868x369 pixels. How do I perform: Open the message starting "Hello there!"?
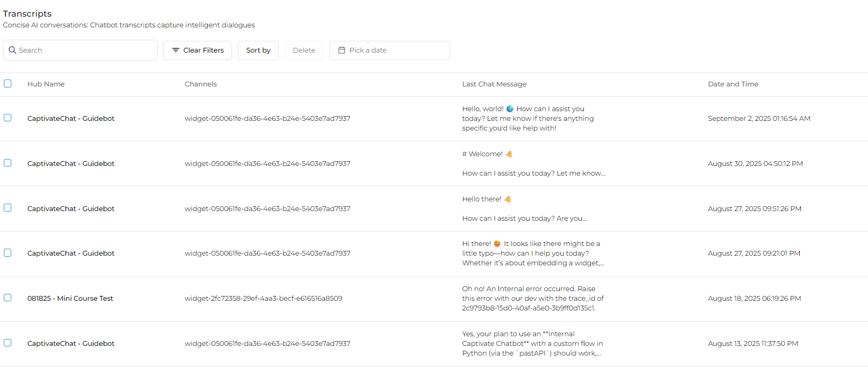pos(525,209)
